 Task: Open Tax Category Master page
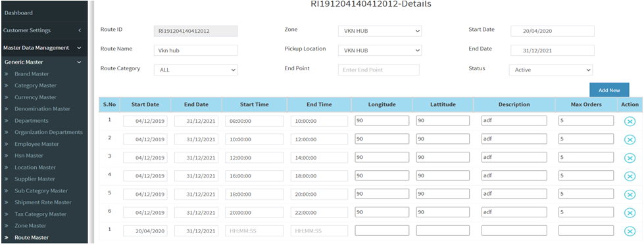coord(40,214)
